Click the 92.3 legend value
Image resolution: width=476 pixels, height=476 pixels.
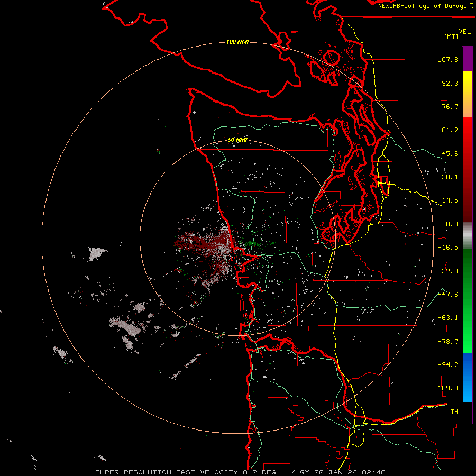coord(450,83)
